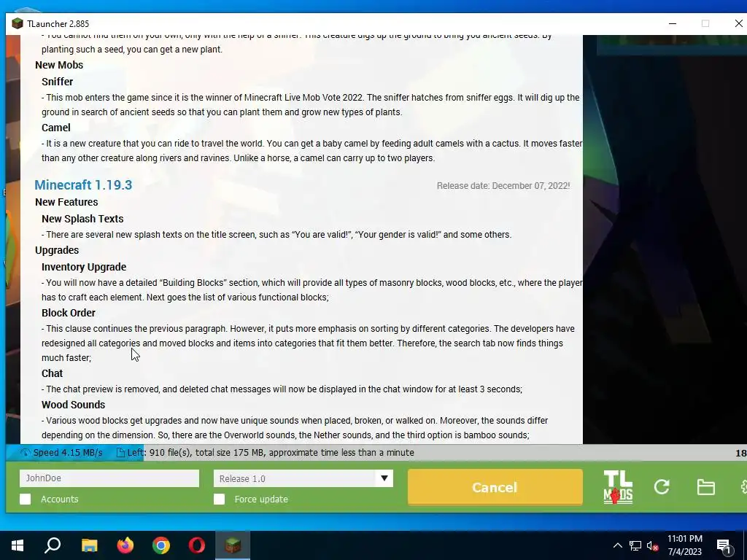Click the 'Block Order' subheading

pos(68,313)
